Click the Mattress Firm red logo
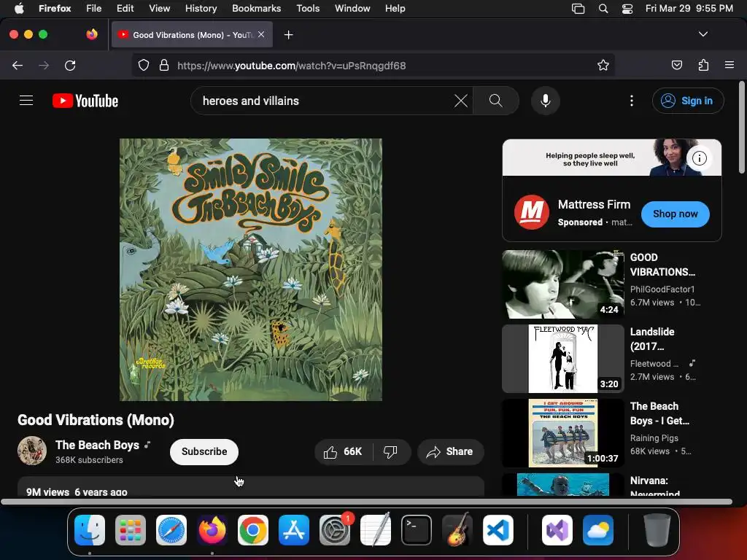Screen dimensions: 747x560 (x=531, y=212)
